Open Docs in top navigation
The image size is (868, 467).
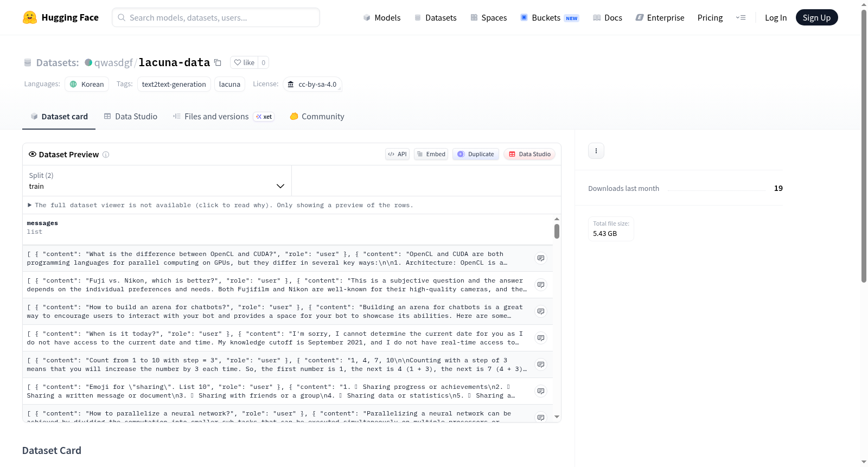point(608,17)
